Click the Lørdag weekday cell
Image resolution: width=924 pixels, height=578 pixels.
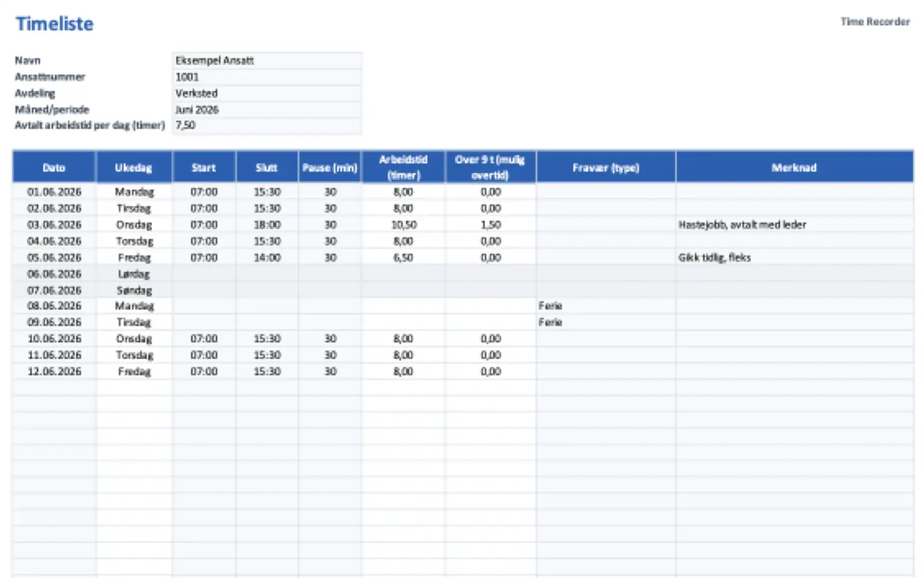pos(134,274)
